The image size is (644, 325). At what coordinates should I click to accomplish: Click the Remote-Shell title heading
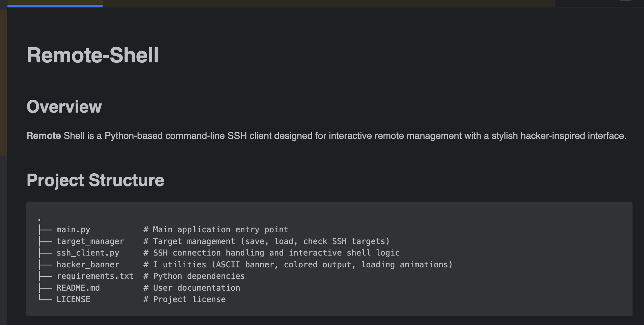pos(92,55)
